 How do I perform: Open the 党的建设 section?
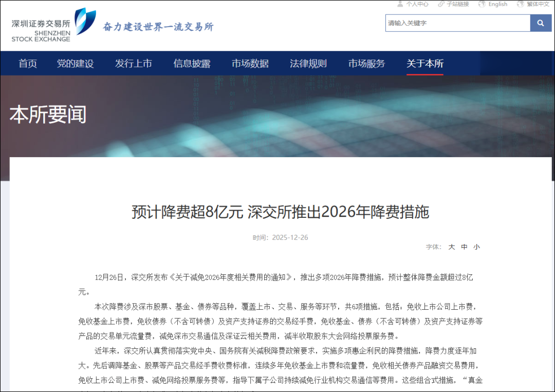click(x=76, y=63)
